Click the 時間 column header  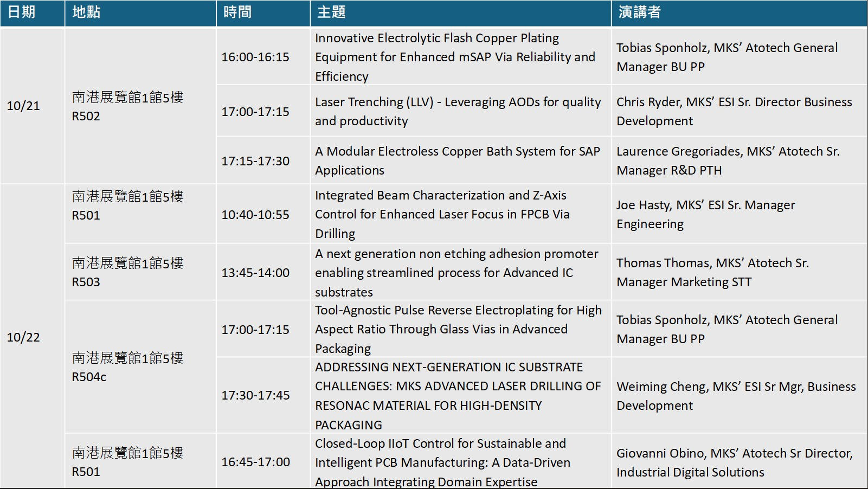[x=237, y=12]
